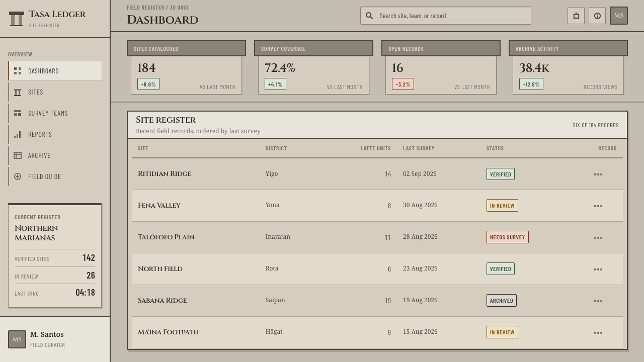Focus the search site, team, or record field
This screenshot has width=644, height=362.
[446, 16]
